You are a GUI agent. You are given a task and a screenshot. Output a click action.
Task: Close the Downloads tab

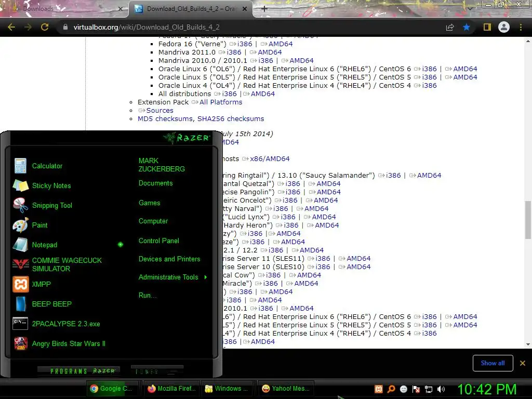[x=121, y=9]
